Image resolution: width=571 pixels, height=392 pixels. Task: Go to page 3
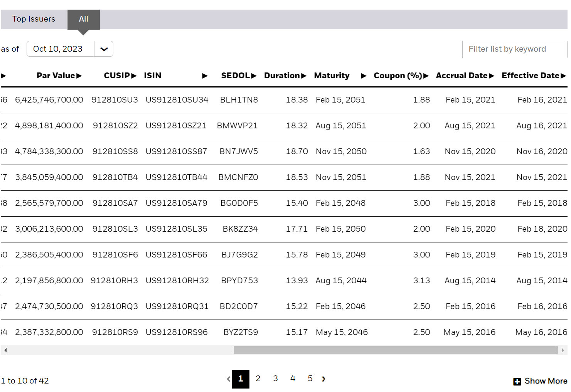click(275, 379)
